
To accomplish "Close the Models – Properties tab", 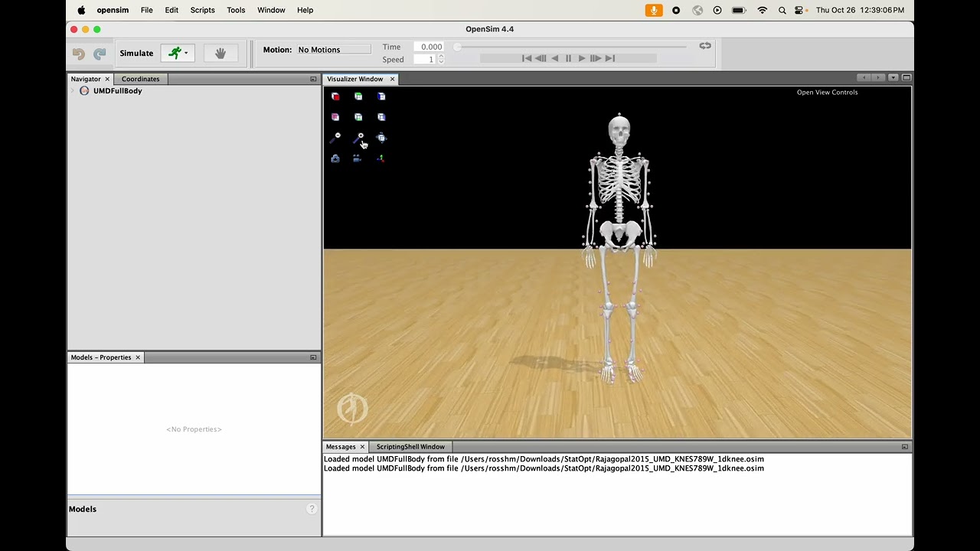I will click(138, 357).
